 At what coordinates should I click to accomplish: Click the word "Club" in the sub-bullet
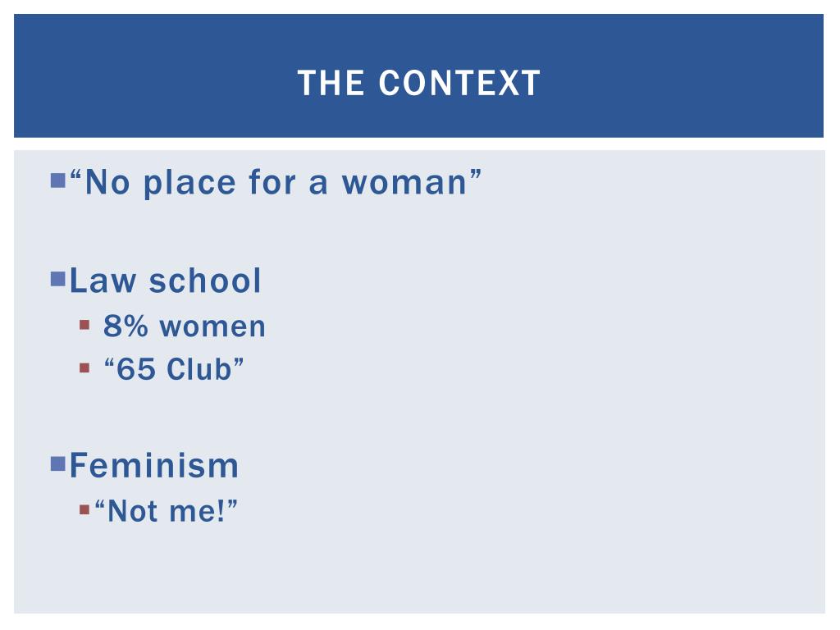point(199,369)
